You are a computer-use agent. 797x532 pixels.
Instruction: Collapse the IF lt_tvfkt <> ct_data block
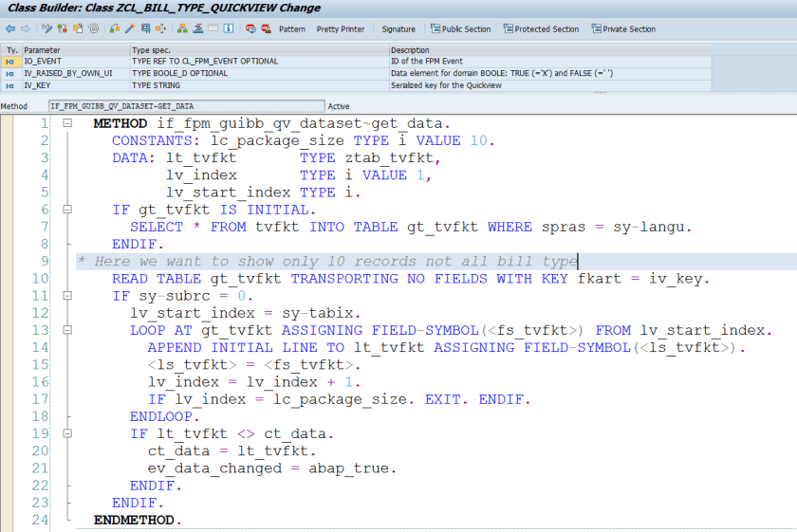click(67, 433)
